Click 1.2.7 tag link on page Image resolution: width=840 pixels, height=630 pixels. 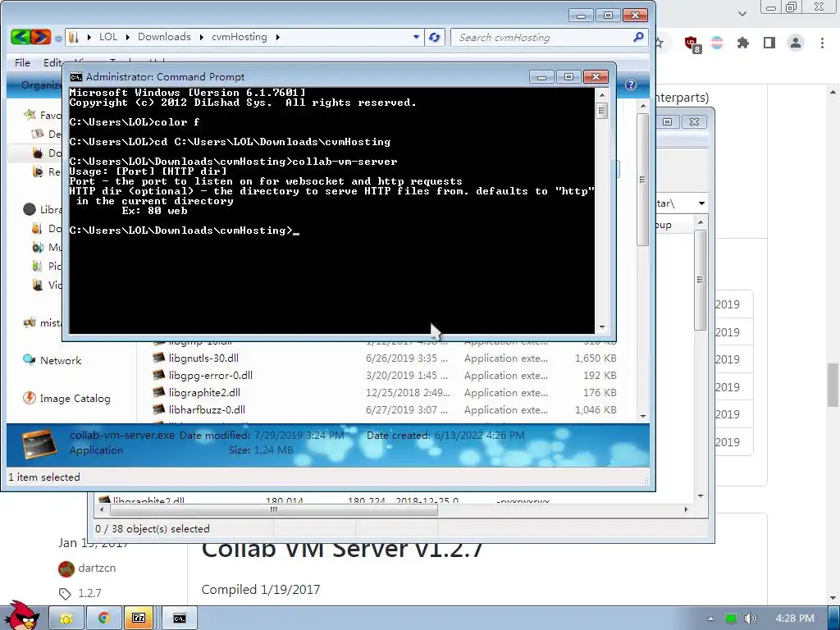click(89, 593)
